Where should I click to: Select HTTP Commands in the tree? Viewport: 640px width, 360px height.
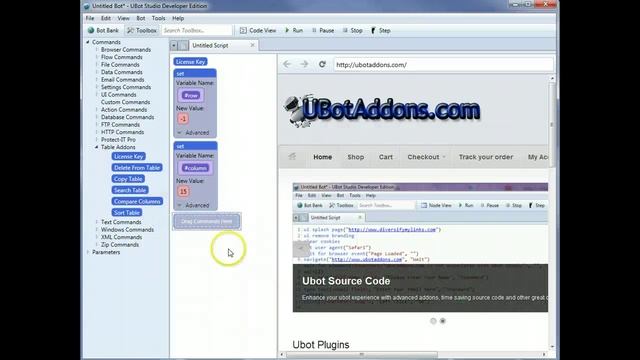point(122,132)
